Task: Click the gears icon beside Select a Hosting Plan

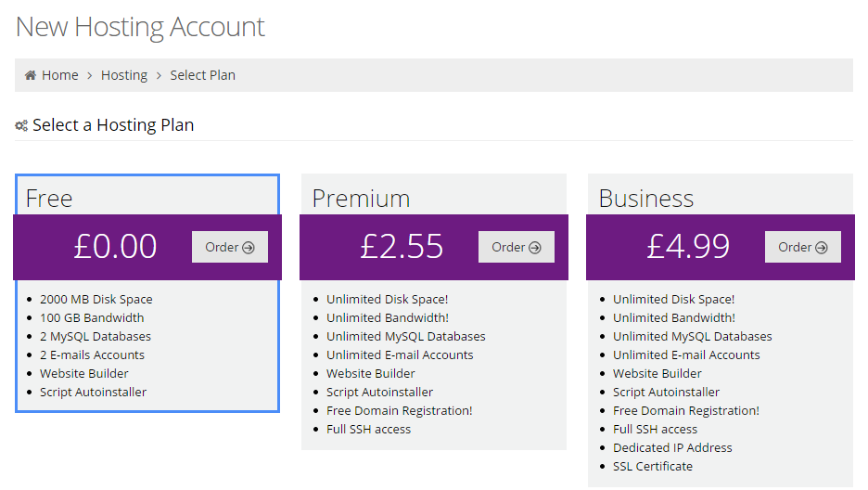Action: 21,125
